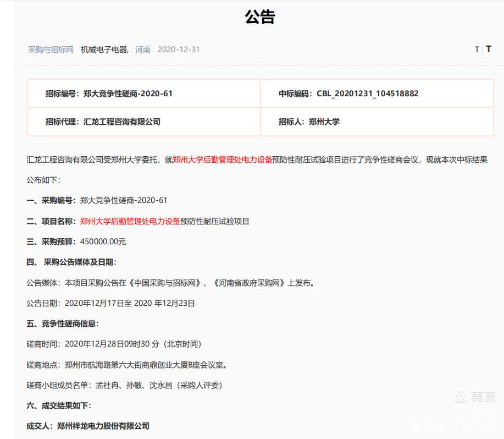Switch to small font size T
Viewport: 504px width, 439px height.
click(477, 50)
